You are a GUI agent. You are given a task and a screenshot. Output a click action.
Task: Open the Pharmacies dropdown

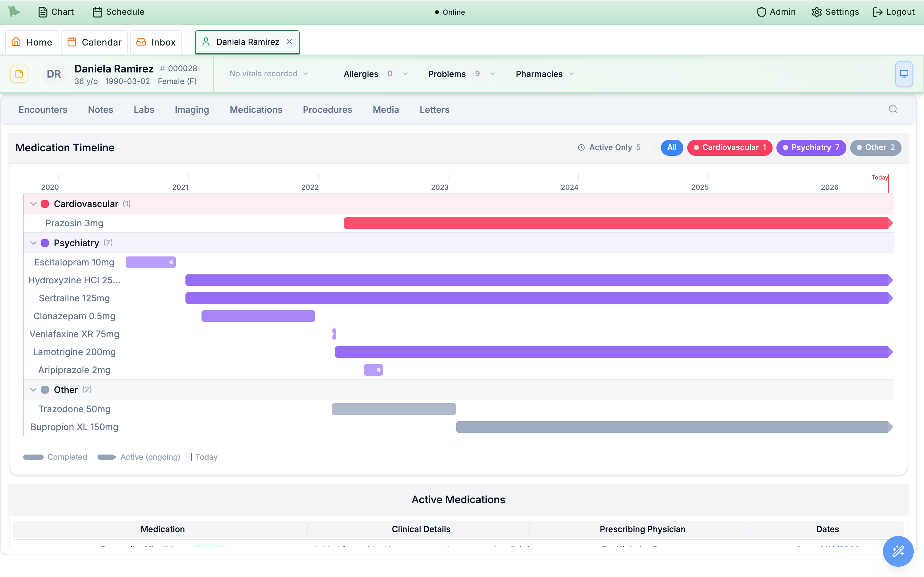(545, 74)
